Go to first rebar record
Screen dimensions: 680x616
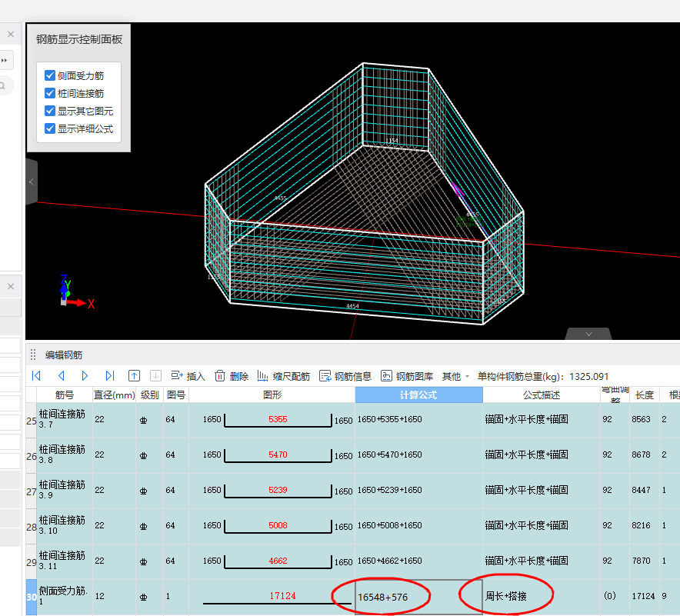(x=36, y=376)
